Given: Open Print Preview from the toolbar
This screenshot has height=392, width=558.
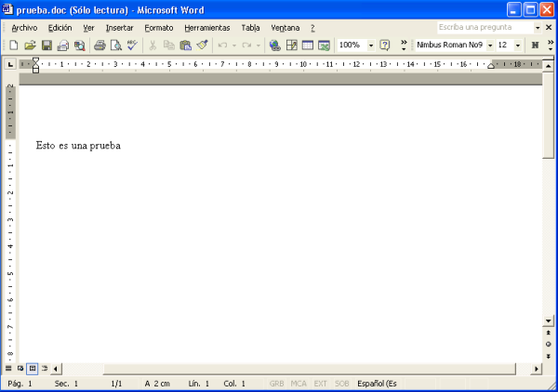Looking at the screenshot, I should pos(115,45).
